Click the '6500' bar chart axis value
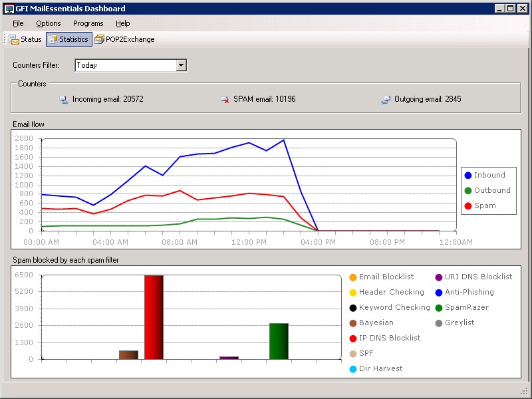 coord(24,275)
